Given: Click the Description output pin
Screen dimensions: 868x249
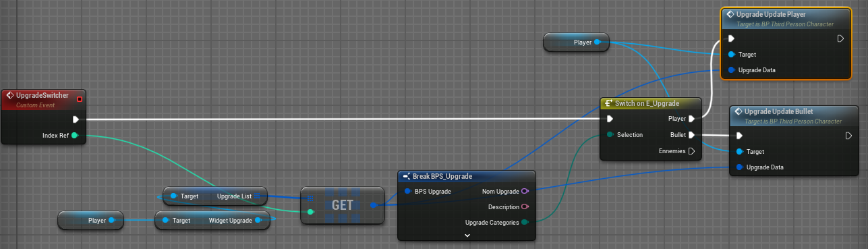Looking at the screenshot, I should point(525,207).
